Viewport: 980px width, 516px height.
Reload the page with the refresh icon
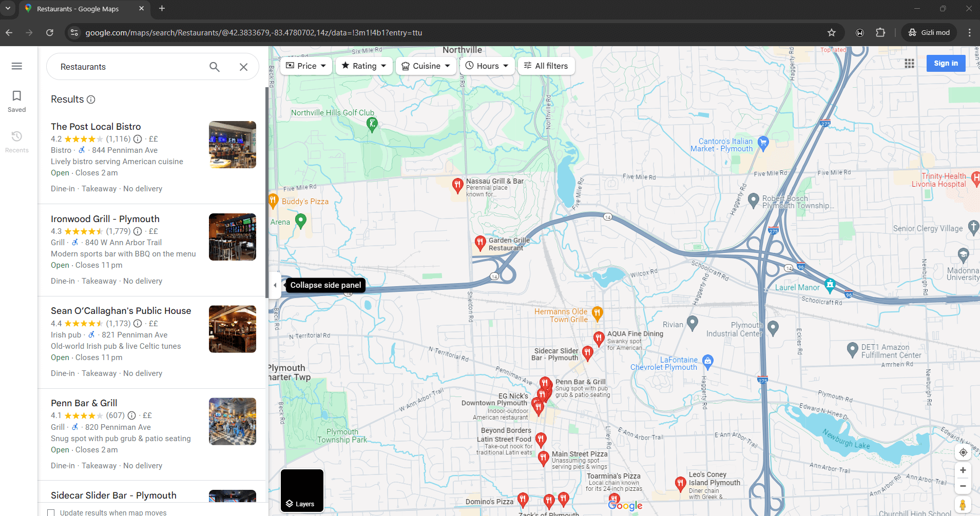pos(50,33)
